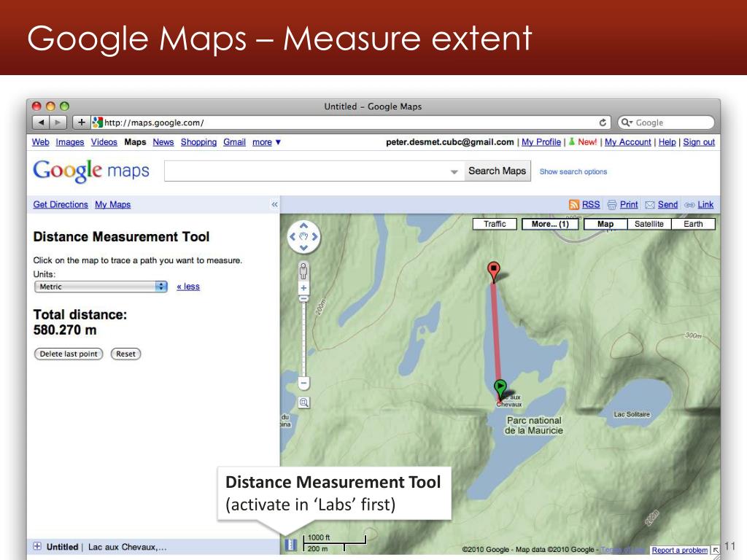Open Videos in top navigation
Image resolution: width=747 pixels, height=560 pixels.
point(104,142)
